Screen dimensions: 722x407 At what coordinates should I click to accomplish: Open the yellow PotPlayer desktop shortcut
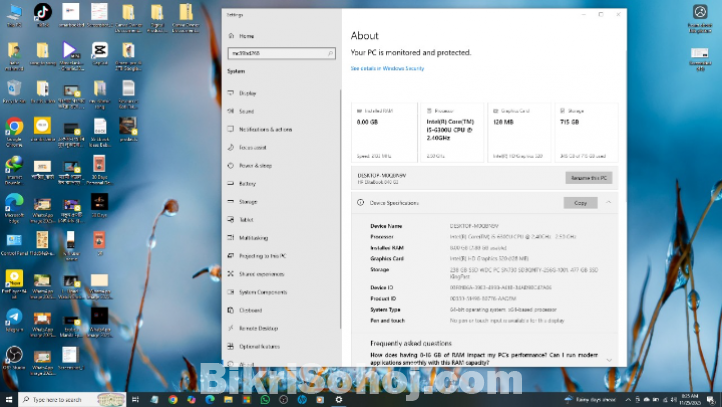14,283
